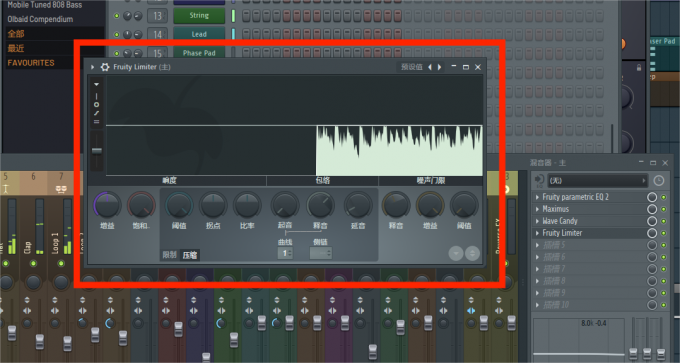
Task: Click Lead channel volume knob
Action: (x=138, y=34)
